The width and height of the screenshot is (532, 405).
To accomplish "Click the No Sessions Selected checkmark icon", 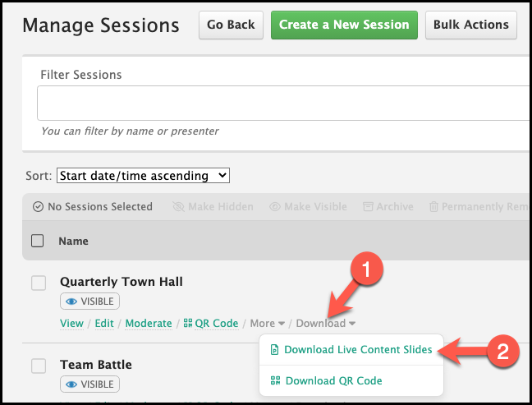I will click(38, 206).
